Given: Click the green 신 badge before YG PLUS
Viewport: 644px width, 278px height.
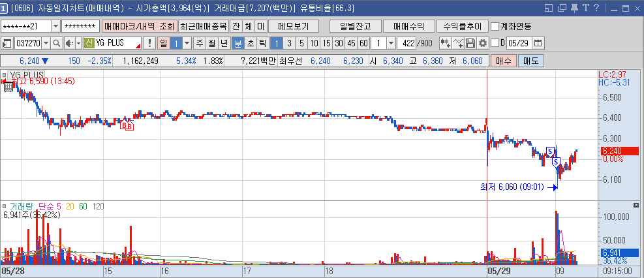Looking at the screenshot, I should click(x=89, y=43).
